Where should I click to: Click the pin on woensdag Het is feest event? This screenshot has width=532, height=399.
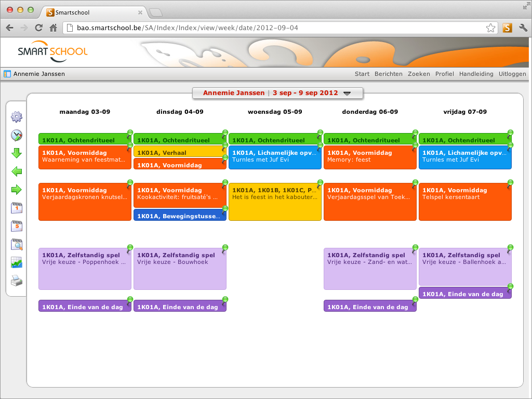click(320, 183)
